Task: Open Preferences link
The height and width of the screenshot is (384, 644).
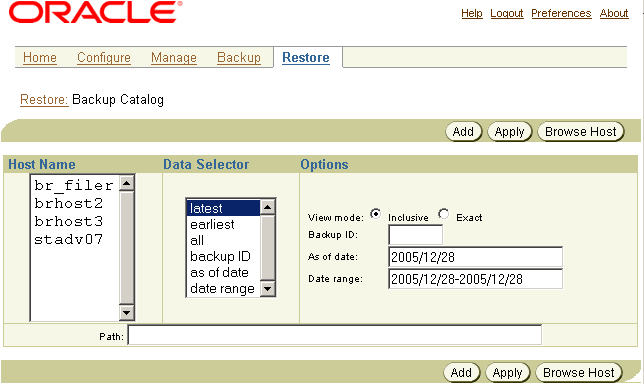Action: pos(561,14)
